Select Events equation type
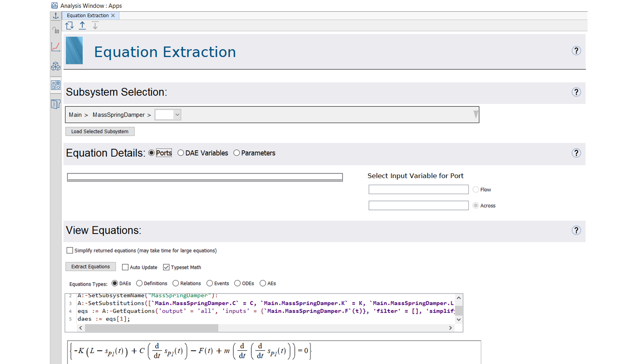Image resolution: width=637 pixels, height=364 pixels. tap(210, 283)
